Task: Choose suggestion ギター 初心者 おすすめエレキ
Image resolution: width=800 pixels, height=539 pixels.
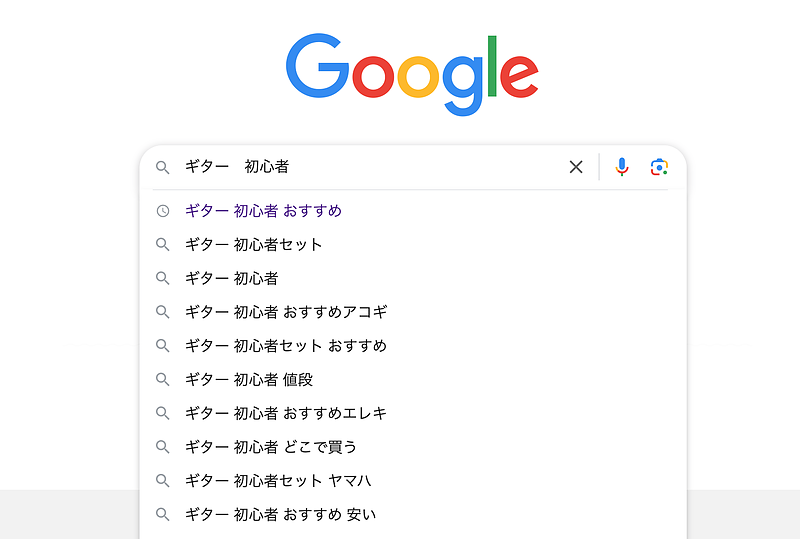Action: pyautogui.click(x=286, y=413)
